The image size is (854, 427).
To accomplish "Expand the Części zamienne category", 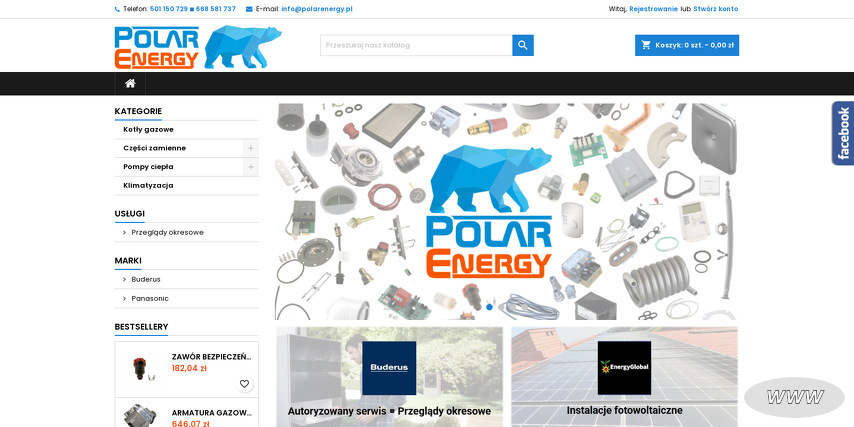I will tap(251, 148).
